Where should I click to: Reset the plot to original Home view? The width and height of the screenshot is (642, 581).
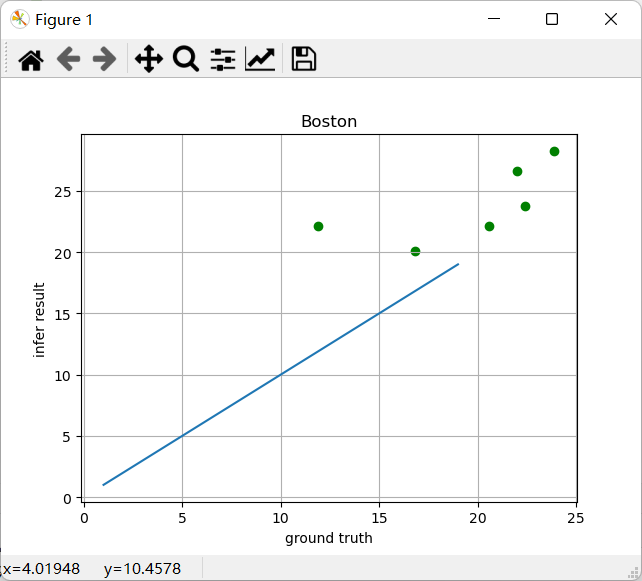tap(31, 60)
